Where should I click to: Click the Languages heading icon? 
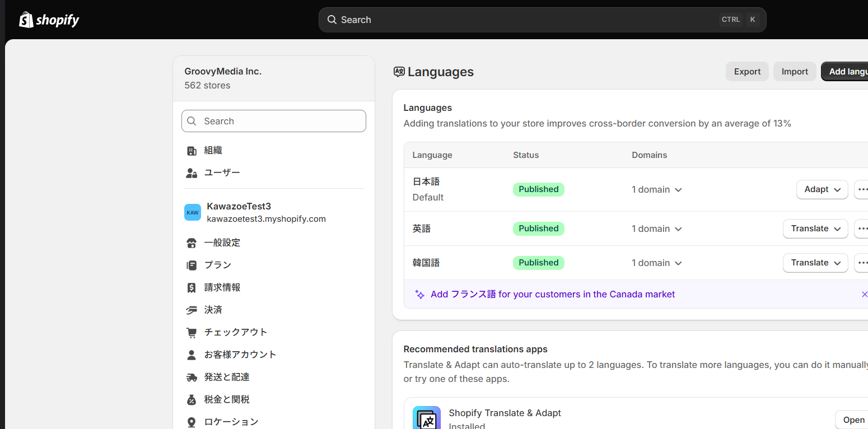click(x=399, y=72)
